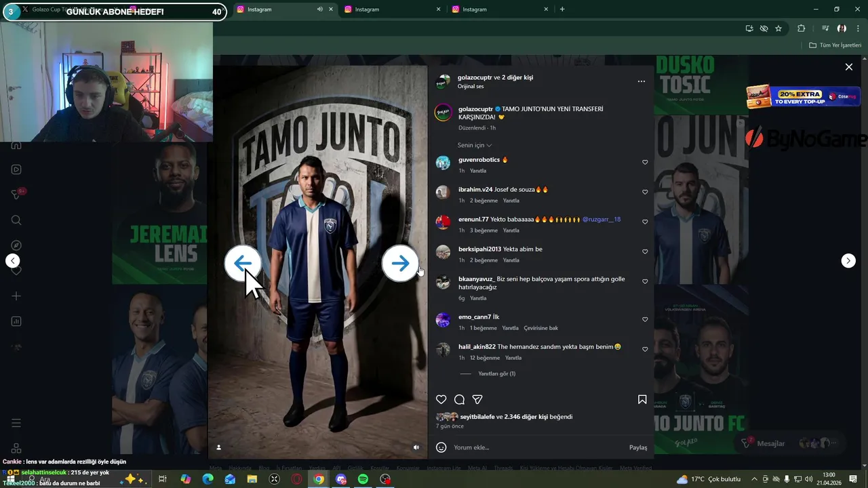Like emo_cann7's comment
The image size is (868, 488).
[x=645, y=319]
